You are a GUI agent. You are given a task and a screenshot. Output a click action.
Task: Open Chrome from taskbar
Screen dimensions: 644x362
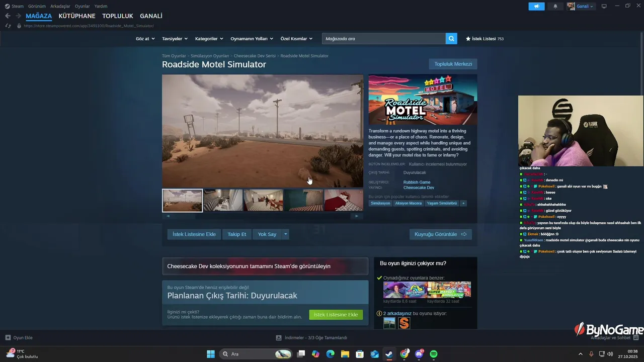404,354
